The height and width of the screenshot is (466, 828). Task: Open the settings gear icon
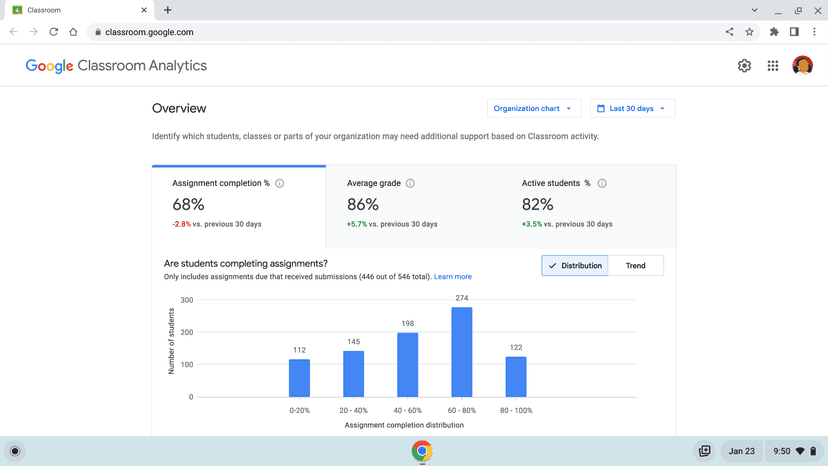pyautogui.click(x=744, y=66)
